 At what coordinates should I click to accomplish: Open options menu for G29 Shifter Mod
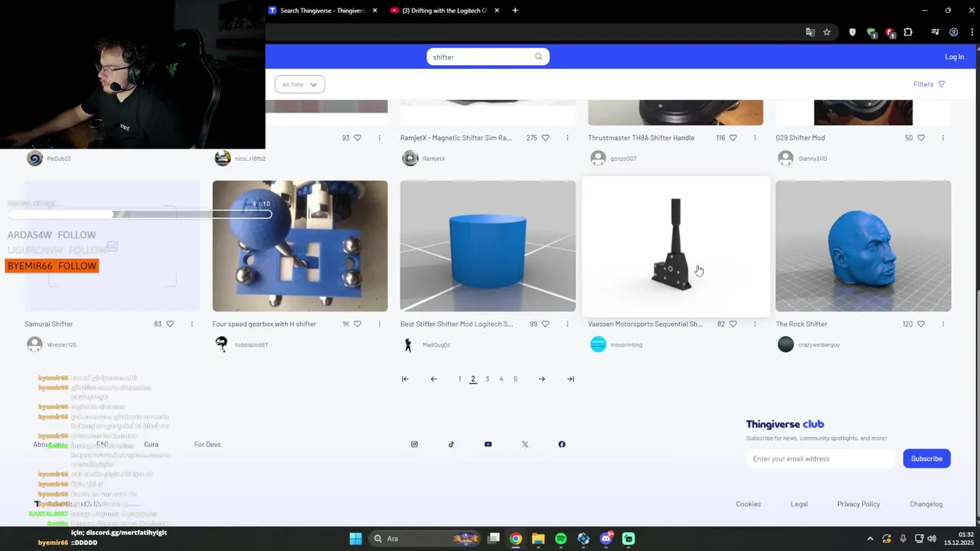(x=942, y=138)
